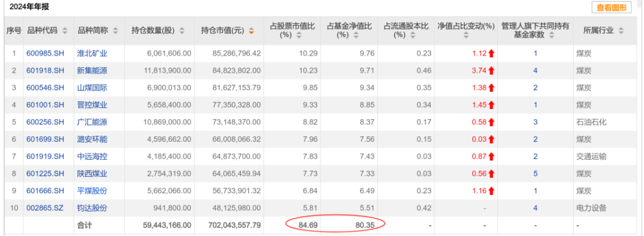Image resolution: width=644 pixels, height=236 pixels.
Task: Click red up arrow beside 1.16
Action: [x=491, y=191]
